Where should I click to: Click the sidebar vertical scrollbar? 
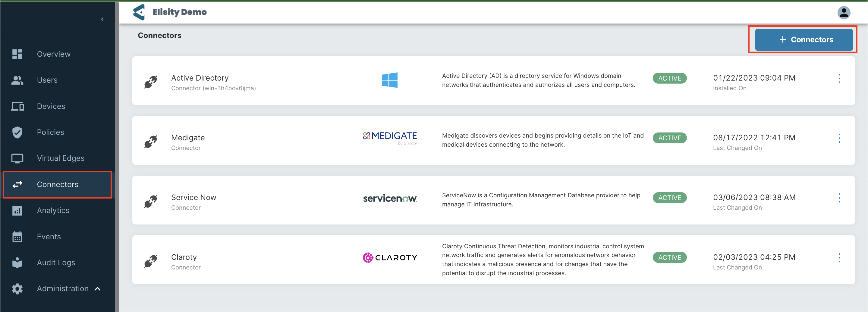click(x=117, y=157)
